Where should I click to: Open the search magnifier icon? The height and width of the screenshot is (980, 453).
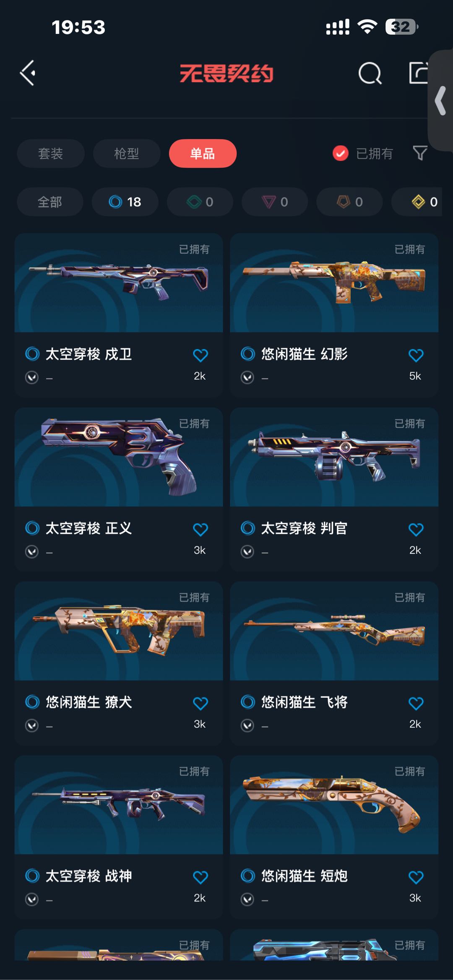(x=370, y=73)
